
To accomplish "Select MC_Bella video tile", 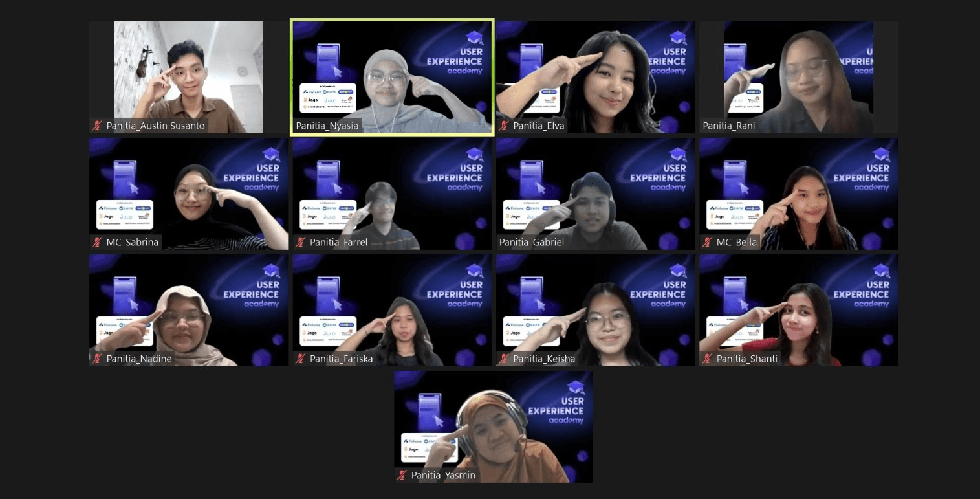I will click(799, 194).
